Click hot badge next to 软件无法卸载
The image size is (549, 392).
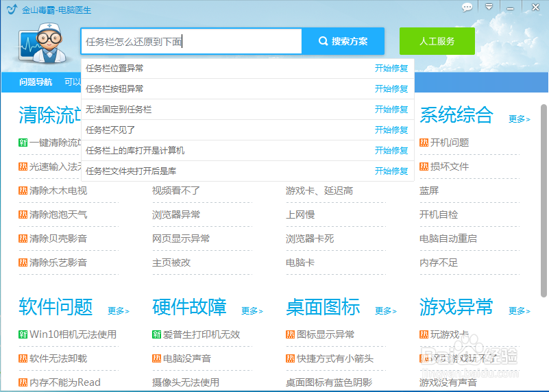point(23,358)
